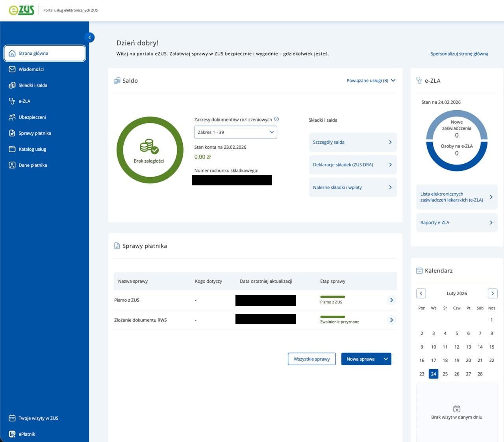504x442 pixels.
Task: Open Lista elektronicznych zaświadczeń lekarskich (e-ZLA)
Action: coord(457,197)
